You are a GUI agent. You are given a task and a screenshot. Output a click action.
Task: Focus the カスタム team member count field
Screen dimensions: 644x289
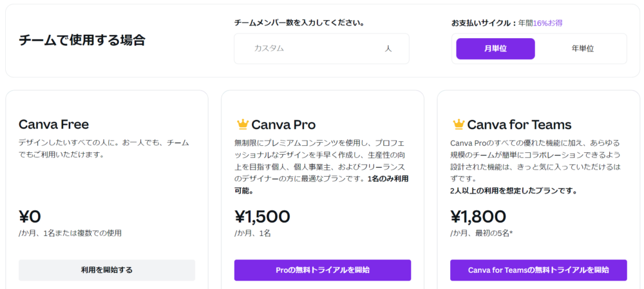309,48
